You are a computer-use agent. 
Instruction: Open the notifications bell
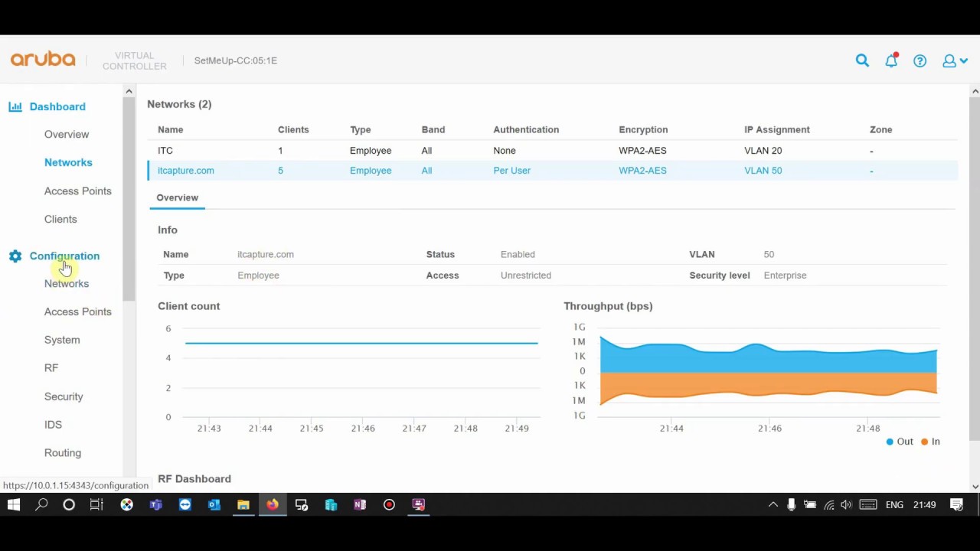[x=891, y=60]
